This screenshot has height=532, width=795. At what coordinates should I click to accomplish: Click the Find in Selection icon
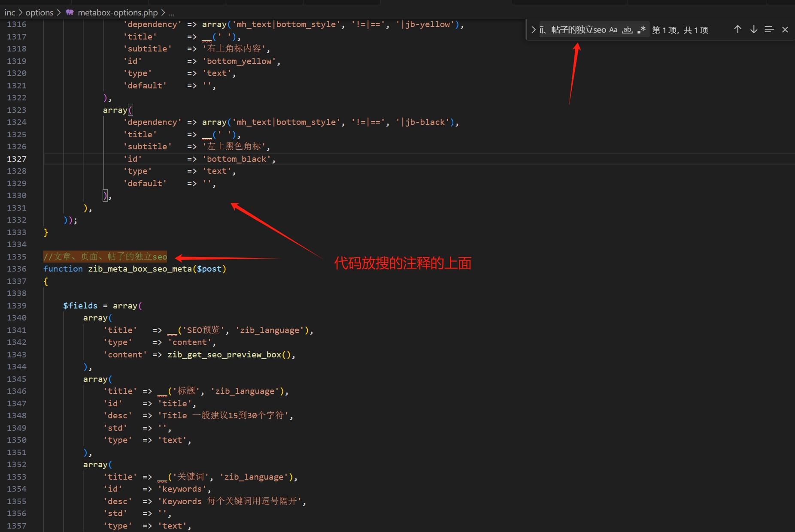(x=769, y=30)
